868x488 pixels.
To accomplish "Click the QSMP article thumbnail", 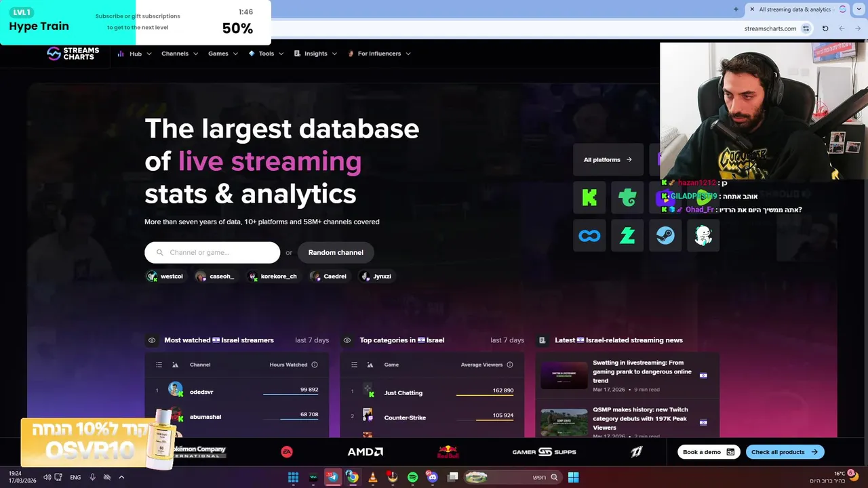I will click(564, 422).
